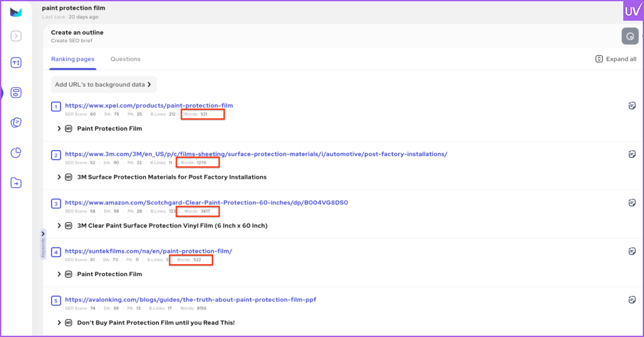Click the note icon for the xpel.com result
The width and height of the screenshot is (644, 337).
click(x=632, y=106)
